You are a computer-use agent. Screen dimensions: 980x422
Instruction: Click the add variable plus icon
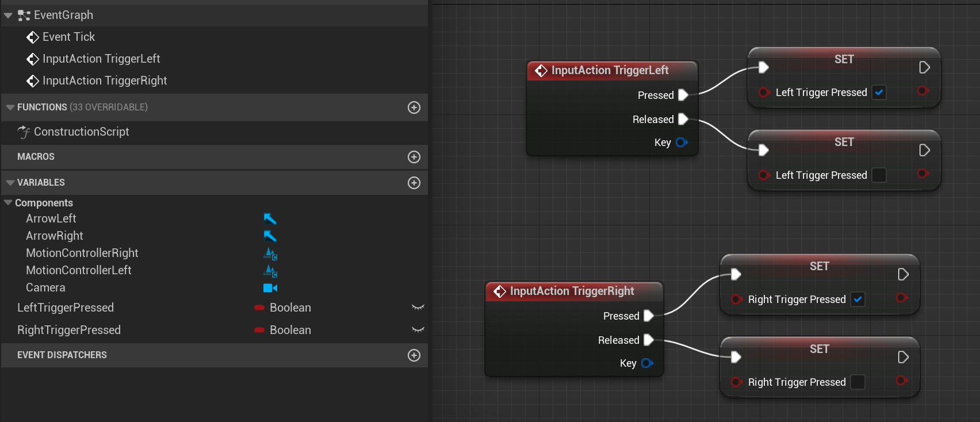[414, 183]
